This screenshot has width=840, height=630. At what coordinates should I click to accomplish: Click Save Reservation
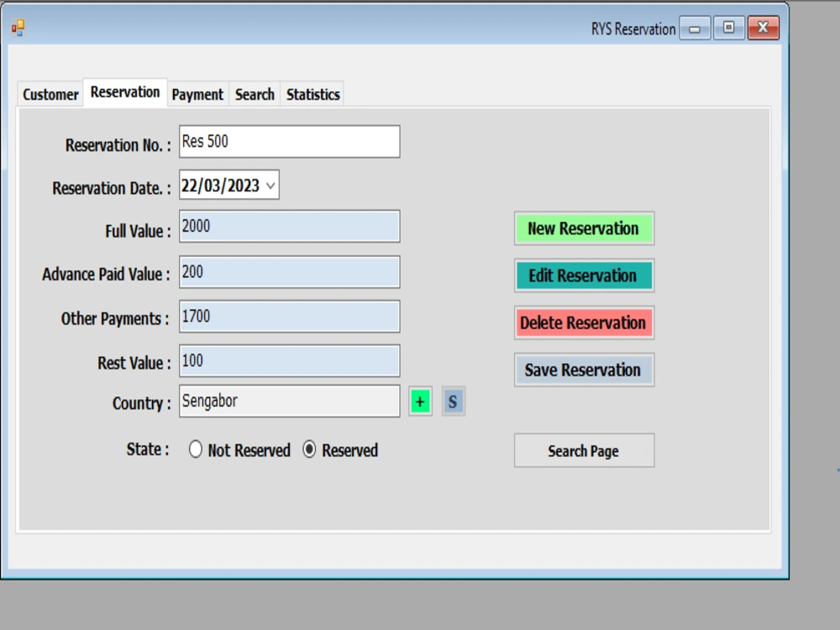pos(584,370)
